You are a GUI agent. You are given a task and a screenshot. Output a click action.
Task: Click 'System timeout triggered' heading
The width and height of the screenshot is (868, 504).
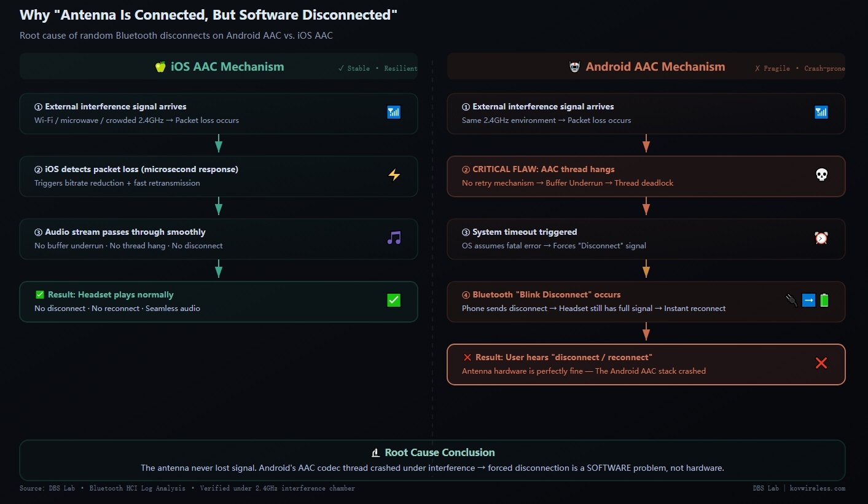click(519, 232)
